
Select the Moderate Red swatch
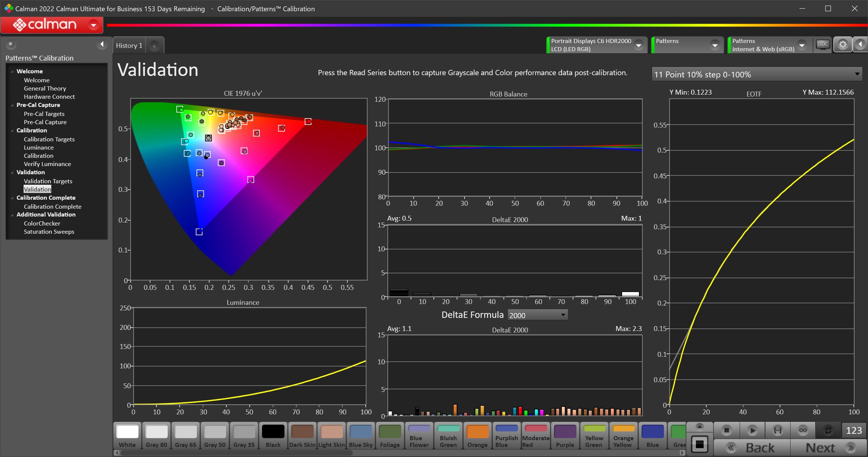pos(536,436)
